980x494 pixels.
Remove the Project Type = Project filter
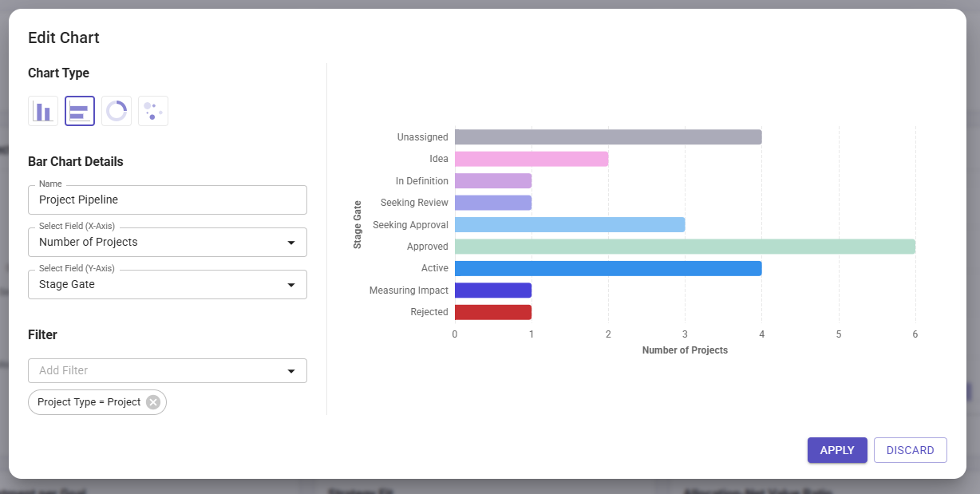point(153,402)
